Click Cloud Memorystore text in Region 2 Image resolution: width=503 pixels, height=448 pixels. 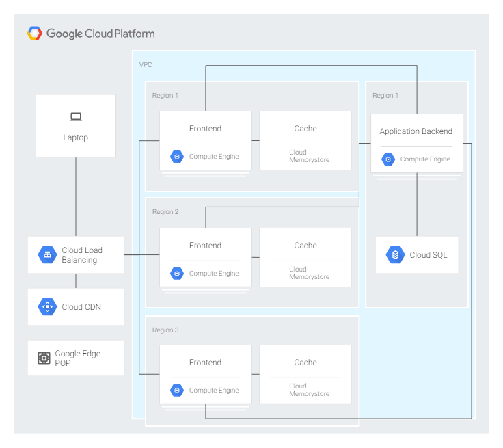coord(309,273)
